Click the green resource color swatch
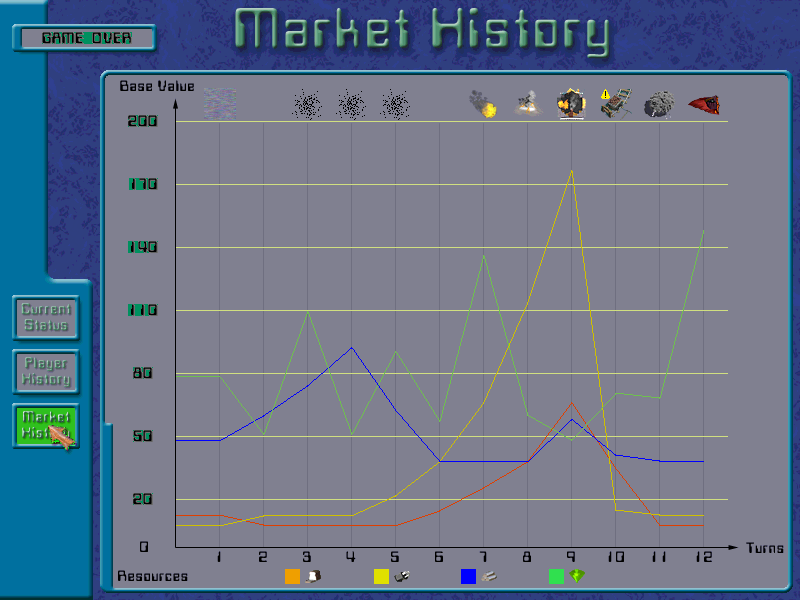800x600 pixels. [x=557, y=576]
